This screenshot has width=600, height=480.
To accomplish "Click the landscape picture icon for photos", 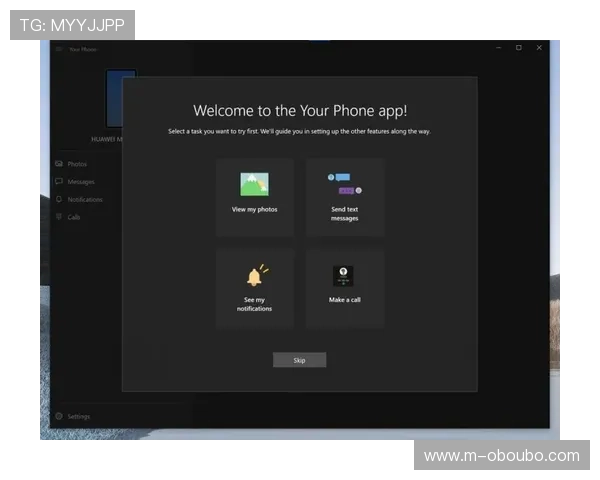I will 254,185.
